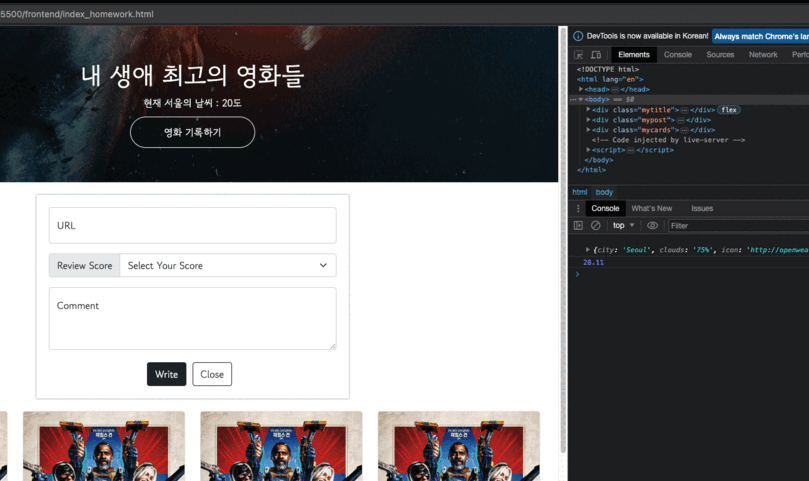Clear console with the ban icon
The image size is (809, 481).
coord(595,226)
